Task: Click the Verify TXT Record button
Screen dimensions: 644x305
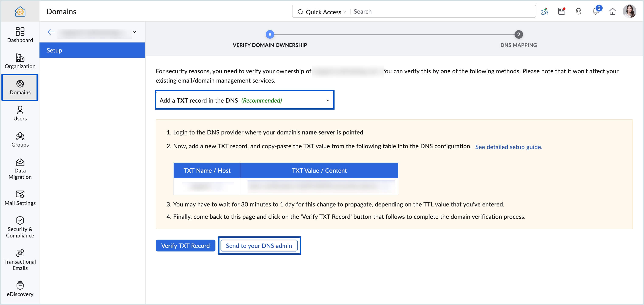Action: pyautogui.click(x=185, y=246)
